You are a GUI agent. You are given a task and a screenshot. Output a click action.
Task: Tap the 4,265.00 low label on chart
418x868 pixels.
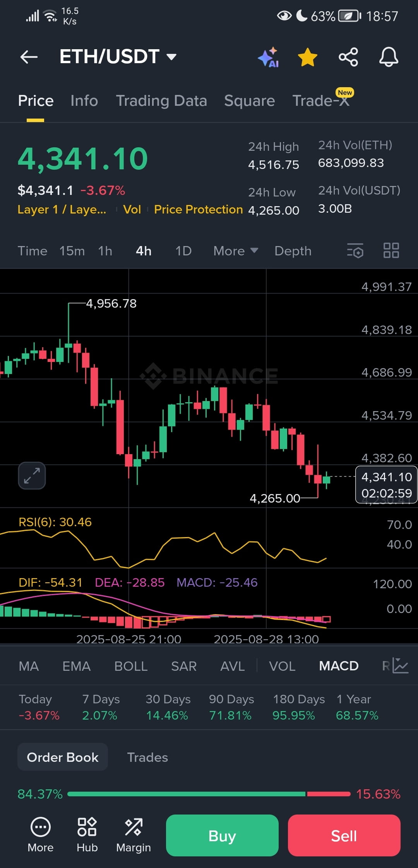click(x=275, y=498)
